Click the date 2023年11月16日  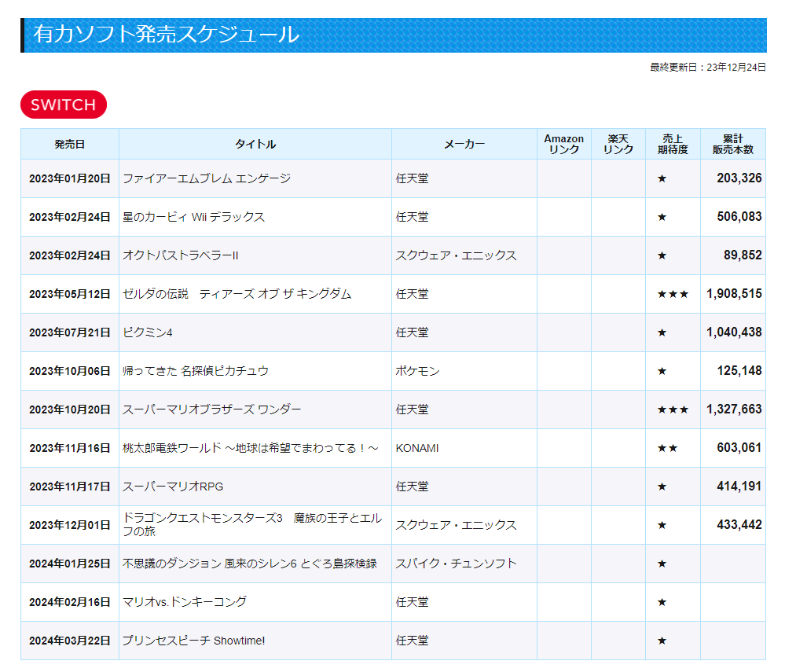coord(70,448)
